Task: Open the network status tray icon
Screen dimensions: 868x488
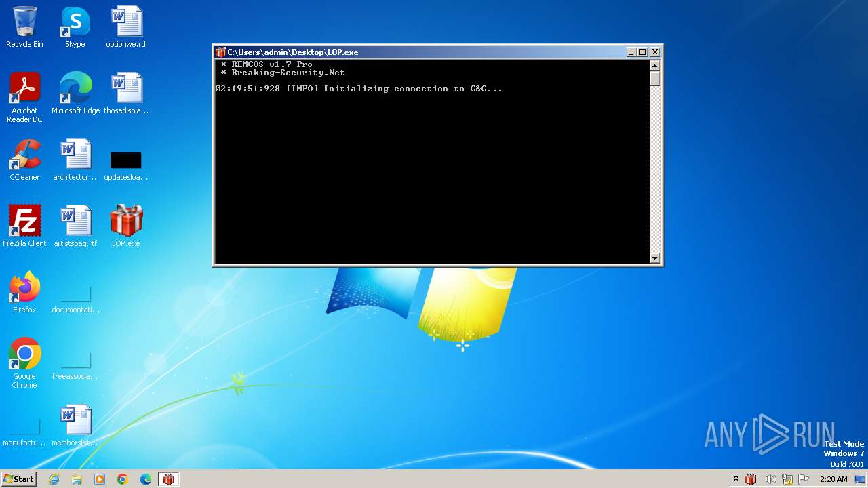Action: click(x=787, y=479)
